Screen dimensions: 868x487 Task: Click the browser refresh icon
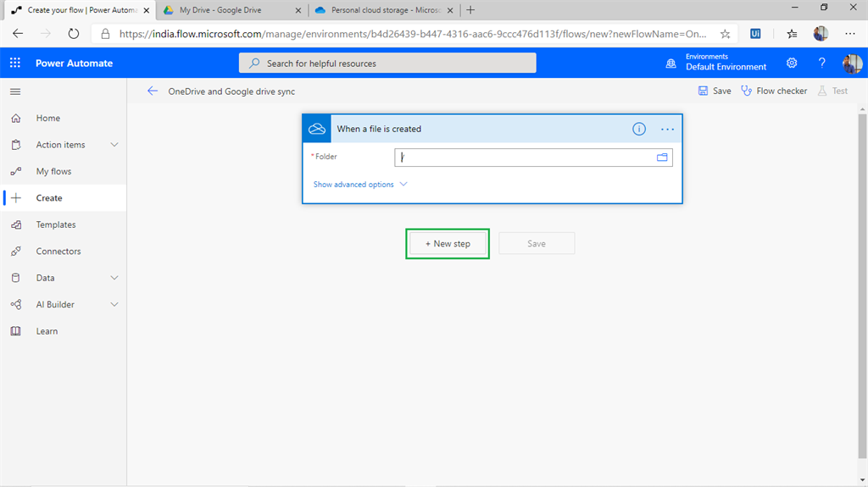click(74, 34)
